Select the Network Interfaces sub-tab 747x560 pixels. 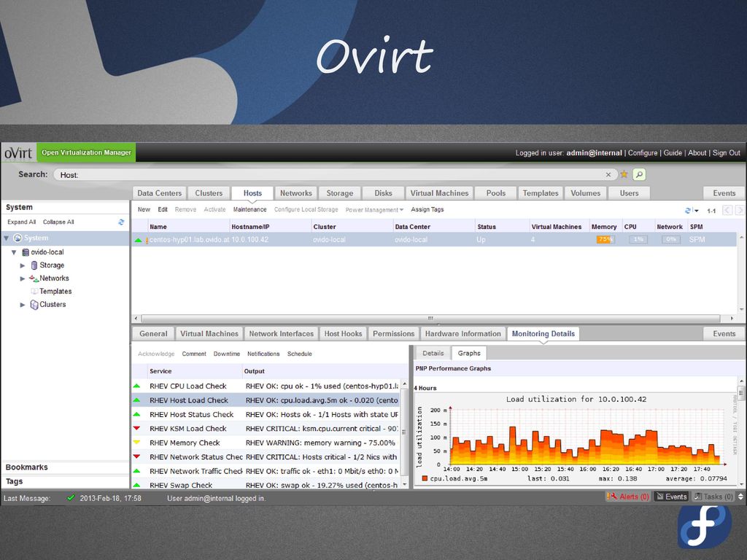(281, 334)
